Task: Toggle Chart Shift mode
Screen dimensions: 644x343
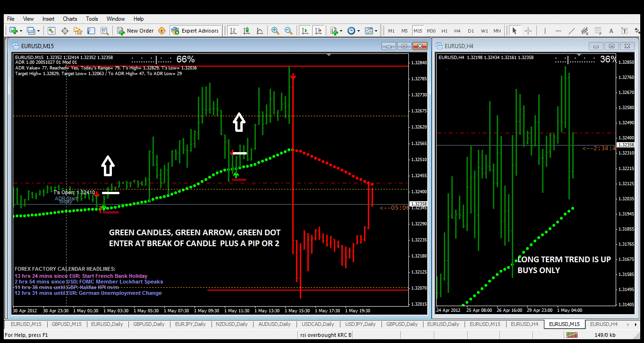Action: click(x=318, y=31)
